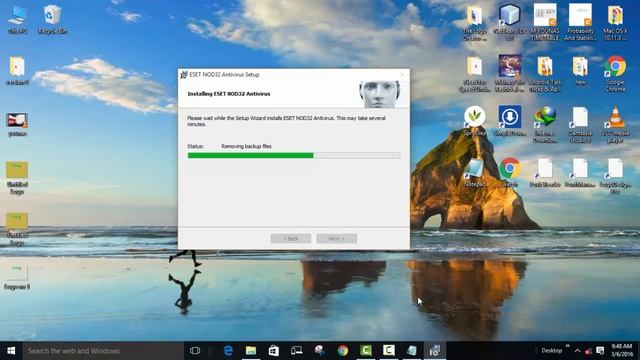
Task: Select This PC desktop icon
Action: coord(18,19)
